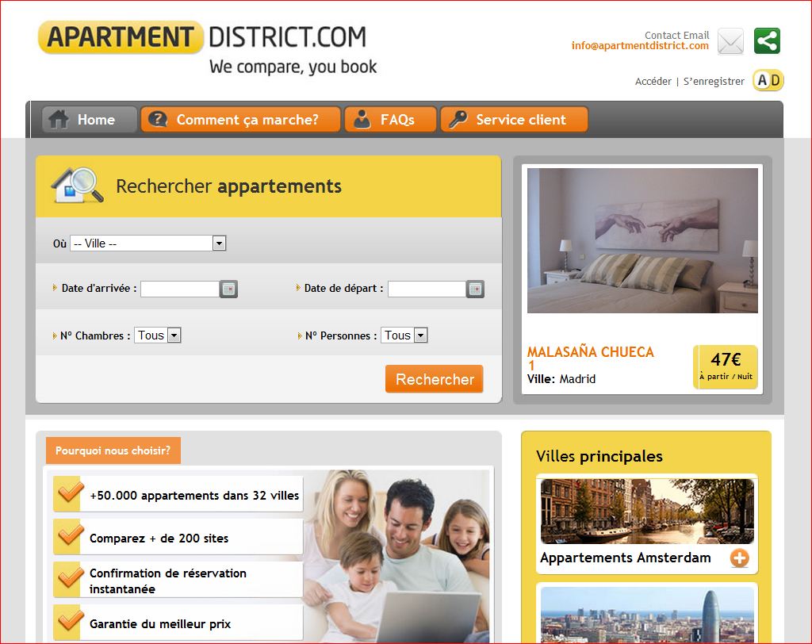The image size is (812, 644).
Task: Click the 'Ville: Madrid' text
Action: 561,379
